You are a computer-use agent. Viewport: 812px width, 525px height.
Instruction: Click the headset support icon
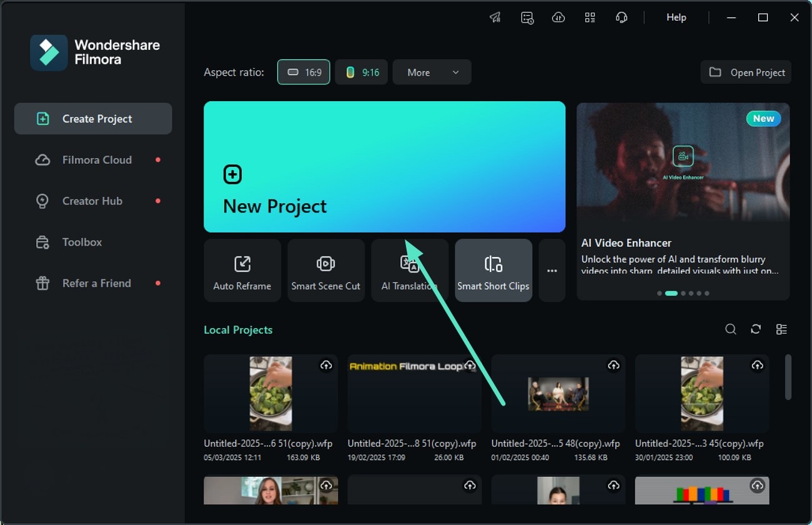pyautogui.click(x=621, y=17)
